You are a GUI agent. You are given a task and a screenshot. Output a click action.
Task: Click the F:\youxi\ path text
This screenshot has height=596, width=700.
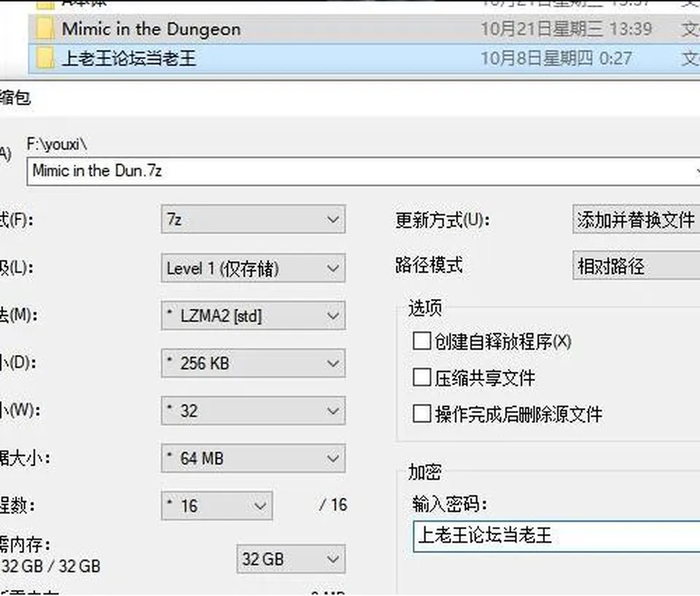coord(57,144)
